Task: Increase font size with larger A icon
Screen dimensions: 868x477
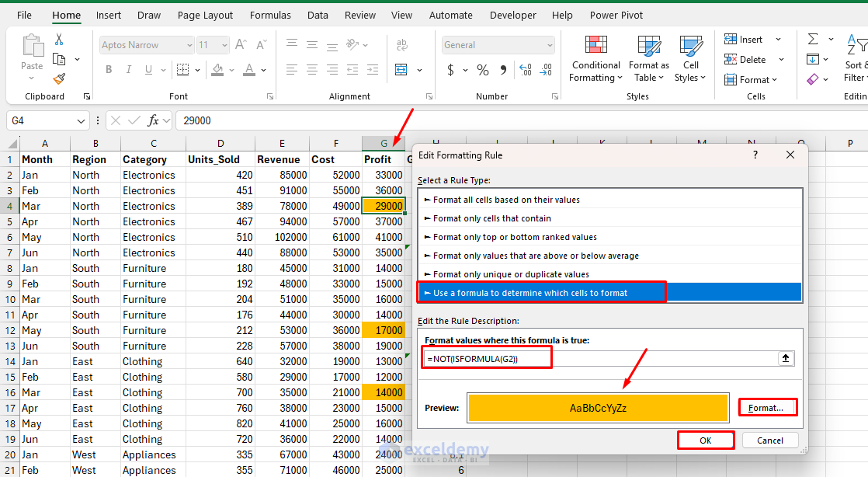Action: (x=241, y=44)
